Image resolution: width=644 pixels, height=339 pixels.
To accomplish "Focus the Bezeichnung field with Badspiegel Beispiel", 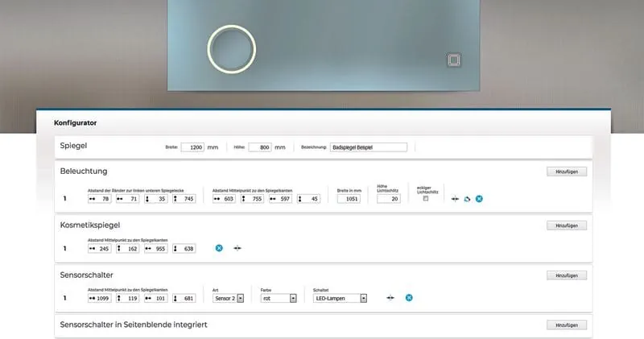I will [368, 147].
